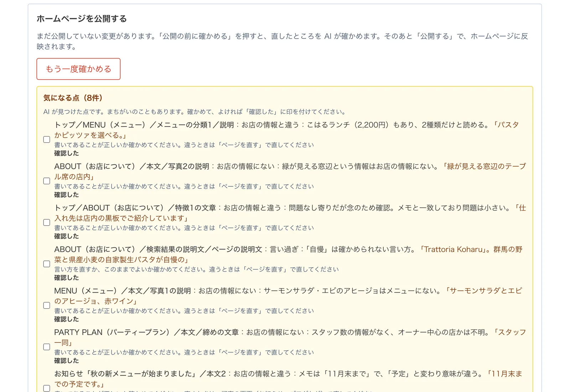The image size is (570, 392).
Task: Click quoted text 「緑が見える窓辺のテーブル席の店内」
Action: [290, 171]
